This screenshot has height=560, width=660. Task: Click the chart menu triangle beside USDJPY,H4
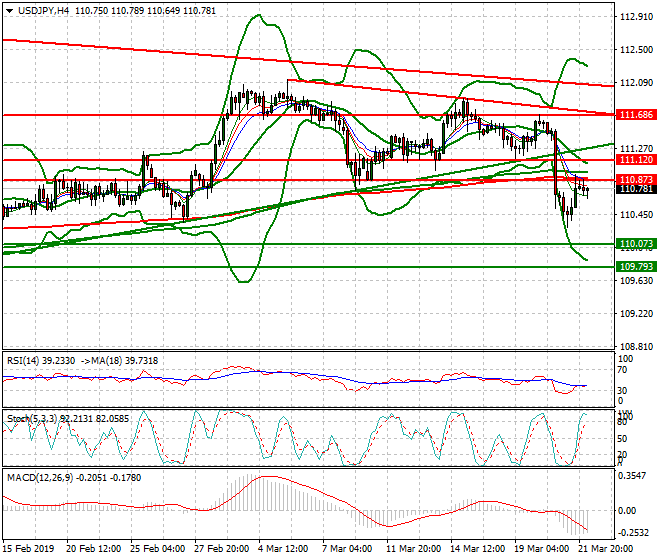pos(9,11)
